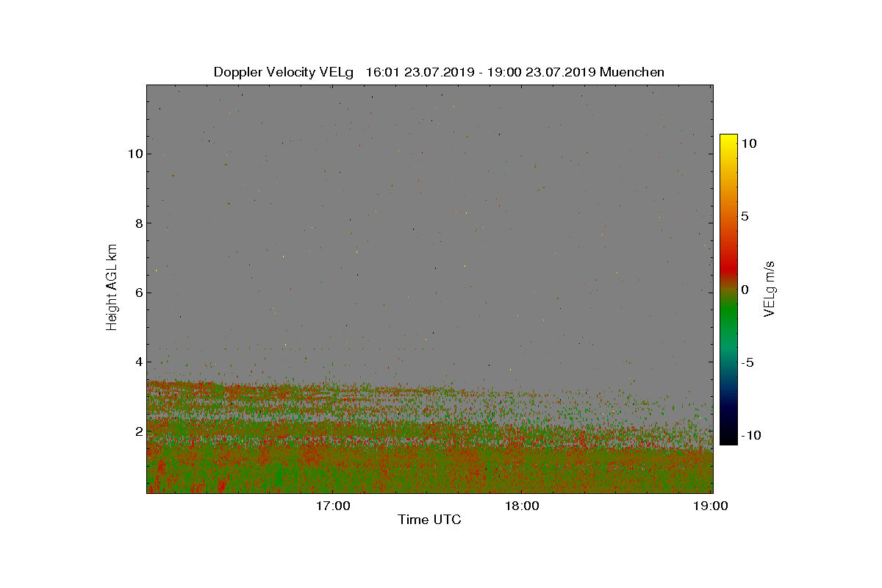Click the colorbar tick value 5
Screen dimensions: 882x588
745,217
